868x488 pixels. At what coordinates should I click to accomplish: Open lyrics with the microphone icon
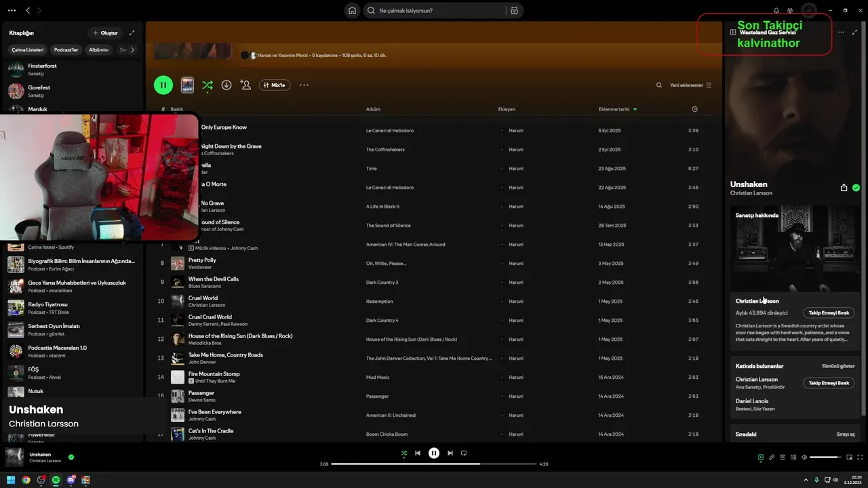point(772,457)
